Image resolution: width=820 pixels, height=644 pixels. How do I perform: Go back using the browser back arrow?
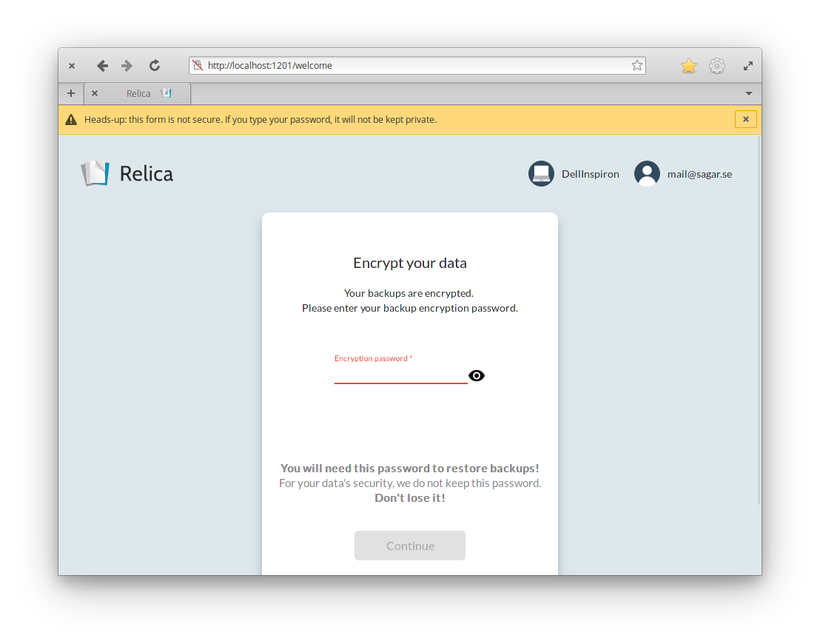(103, 66)
